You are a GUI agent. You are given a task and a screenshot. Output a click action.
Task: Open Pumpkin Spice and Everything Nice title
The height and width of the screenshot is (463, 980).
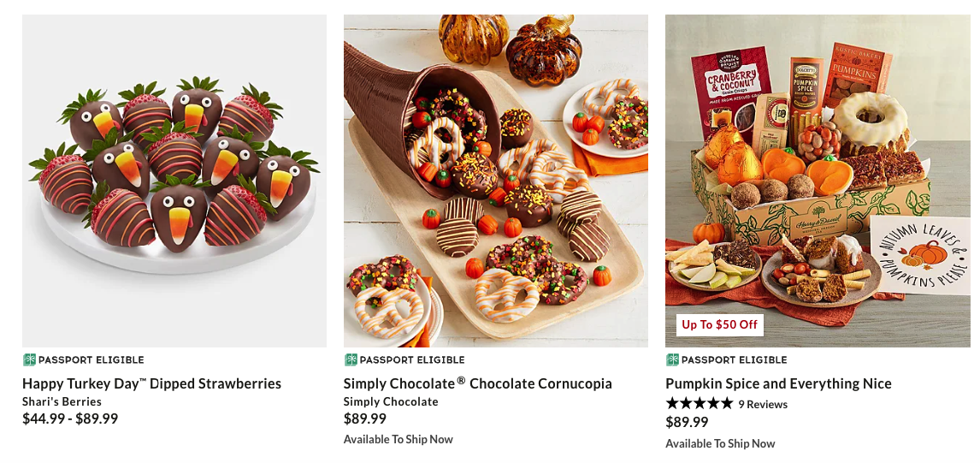pyautogui.click(x=779, y=383)
